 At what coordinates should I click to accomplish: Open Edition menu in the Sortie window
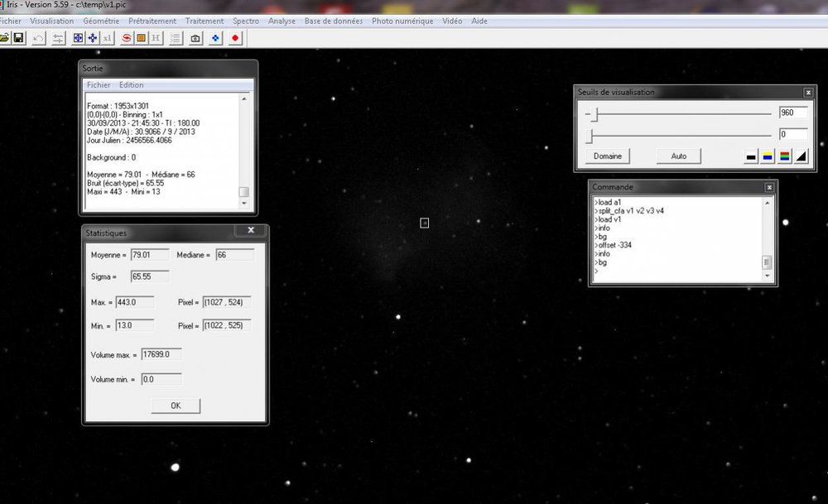[x=131, y=85]
